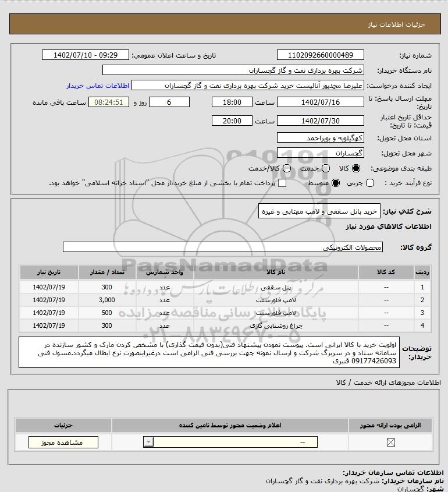This screenshot has width=448, height=492.
Task: Open the license status dropdown arrow
Action: [x=148, y=442]
